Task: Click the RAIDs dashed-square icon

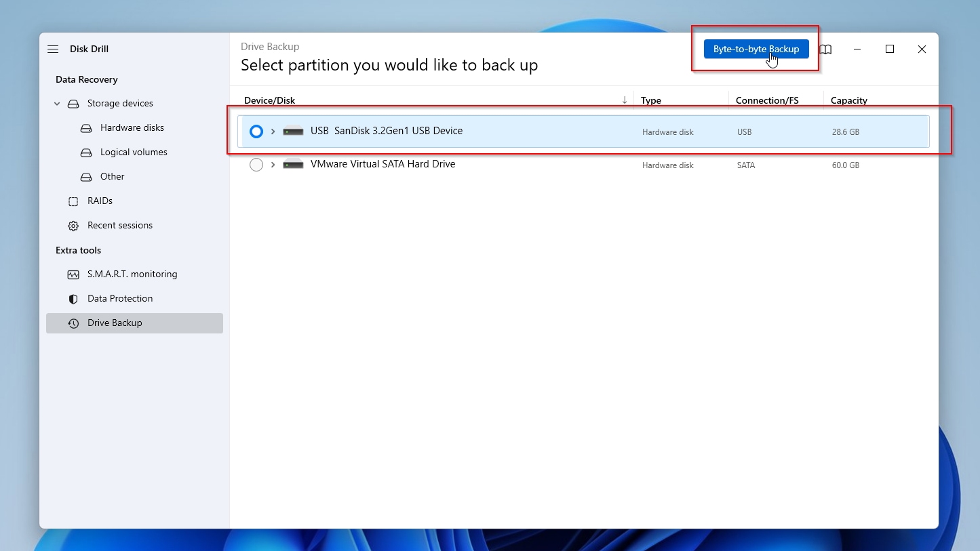Action: click(x=73, y=201)
